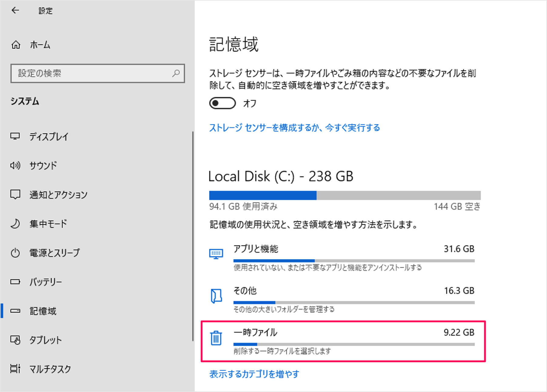Screen dimensions: 547x392
Task: Click the バッテリー sidebar icon
Action: click(x=15, y=282)
